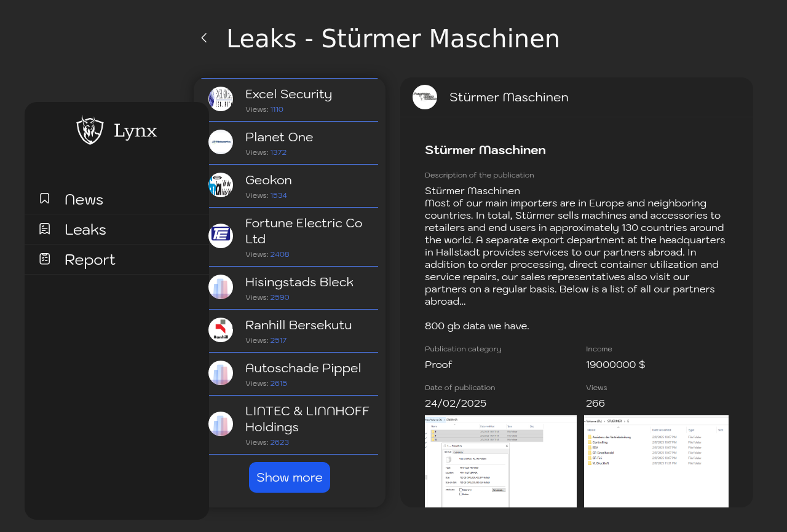Click the Leaks document icon

point(45,229)
